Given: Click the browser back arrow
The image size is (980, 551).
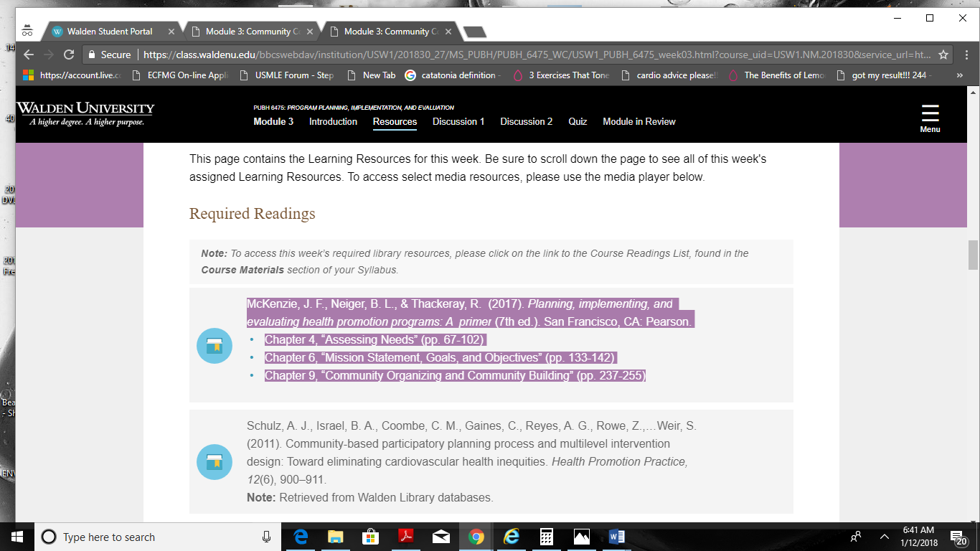Looking at the screenshot, I should pos(29,55).
